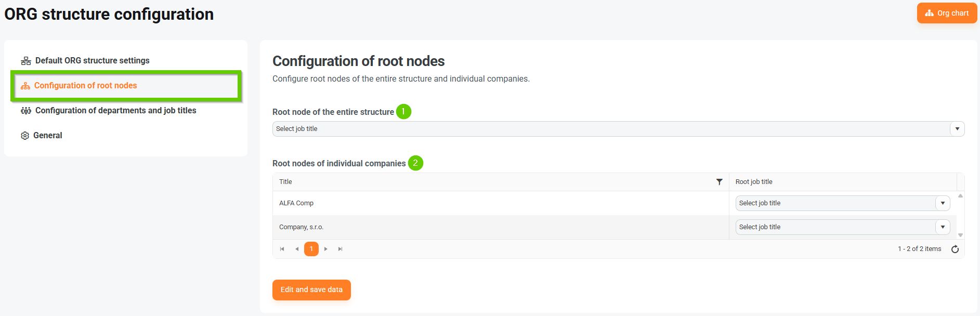The height and width of the screenshot is (316, 980).
Task: Open Configuration of departments and job titles
Action: pos(115,111)
